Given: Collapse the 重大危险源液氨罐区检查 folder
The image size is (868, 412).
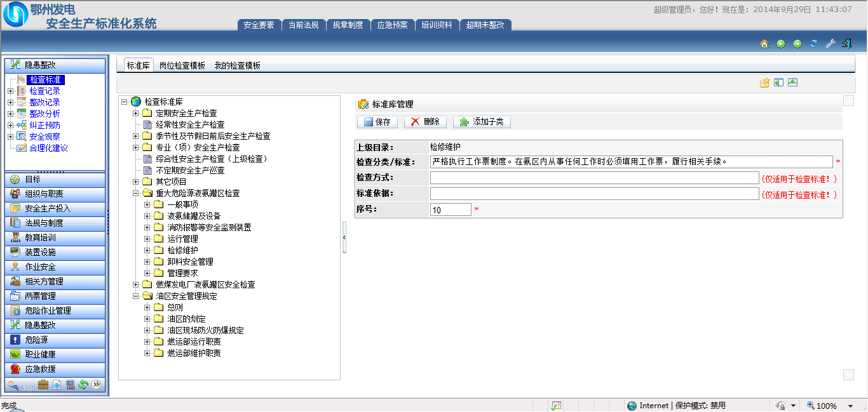Looking at the screenshot, I should click(136, 193).
